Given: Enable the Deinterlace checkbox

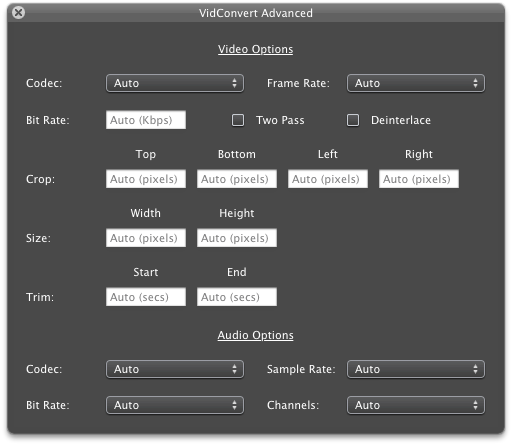Looking at the screenshot, I should click(353, 120).
